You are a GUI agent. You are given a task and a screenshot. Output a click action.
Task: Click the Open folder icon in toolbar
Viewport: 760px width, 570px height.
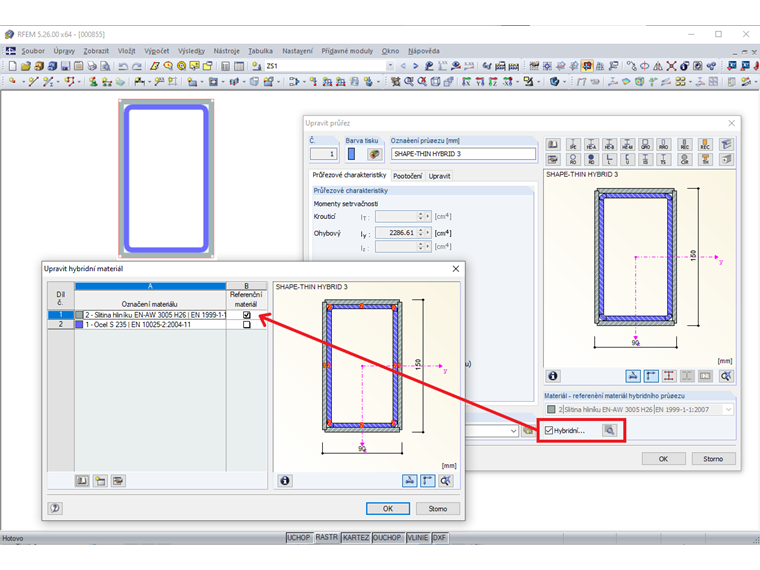tap(26, 66)
